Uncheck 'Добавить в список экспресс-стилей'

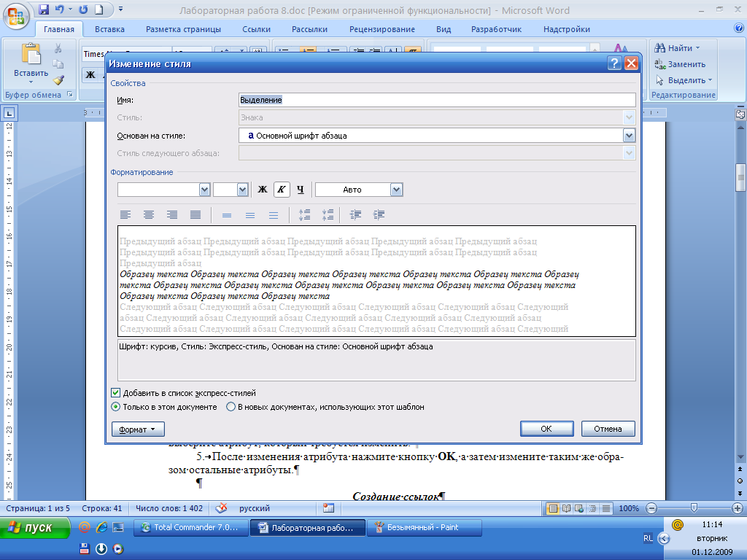[x=115, y=393]
